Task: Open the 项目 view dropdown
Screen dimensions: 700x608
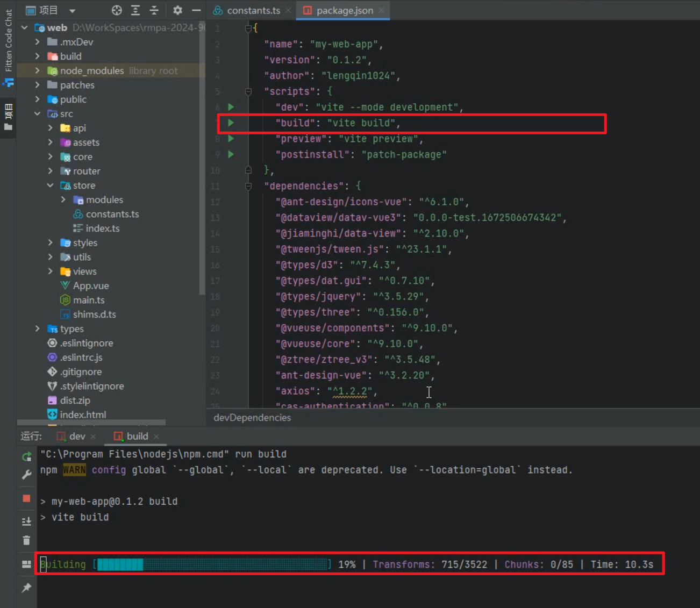Action: point(72,11)
